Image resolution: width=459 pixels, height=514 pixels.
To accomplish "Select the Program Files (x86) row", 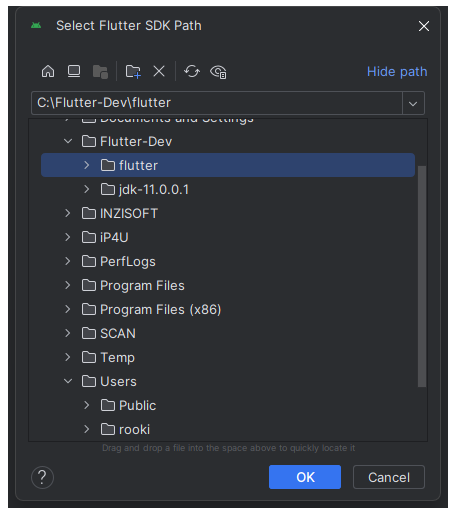I will (x=228, y=309).
